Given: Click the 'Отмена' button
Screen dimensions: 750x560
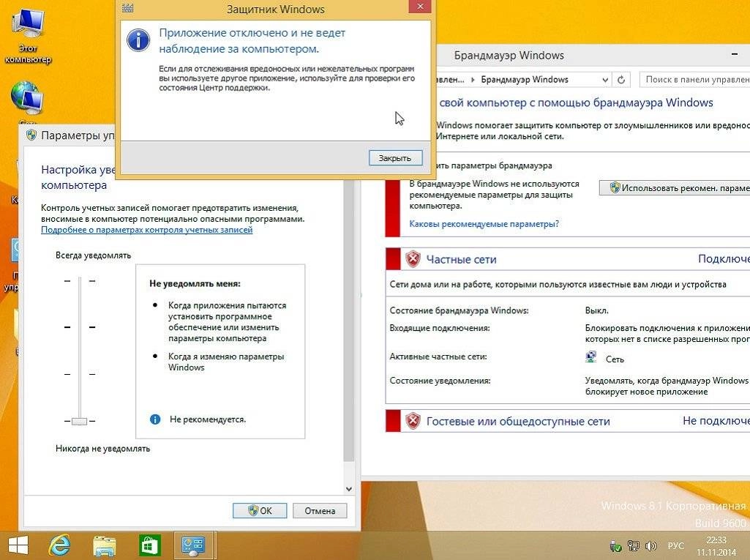Looking at the screenshot, I should coord(320,511).
